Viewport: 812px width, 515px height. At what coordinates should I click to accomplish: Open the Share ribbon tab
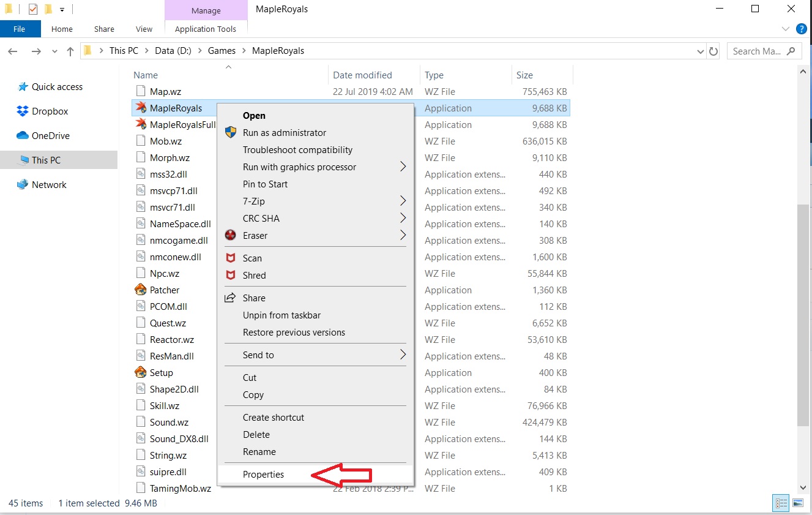[104, 29]
